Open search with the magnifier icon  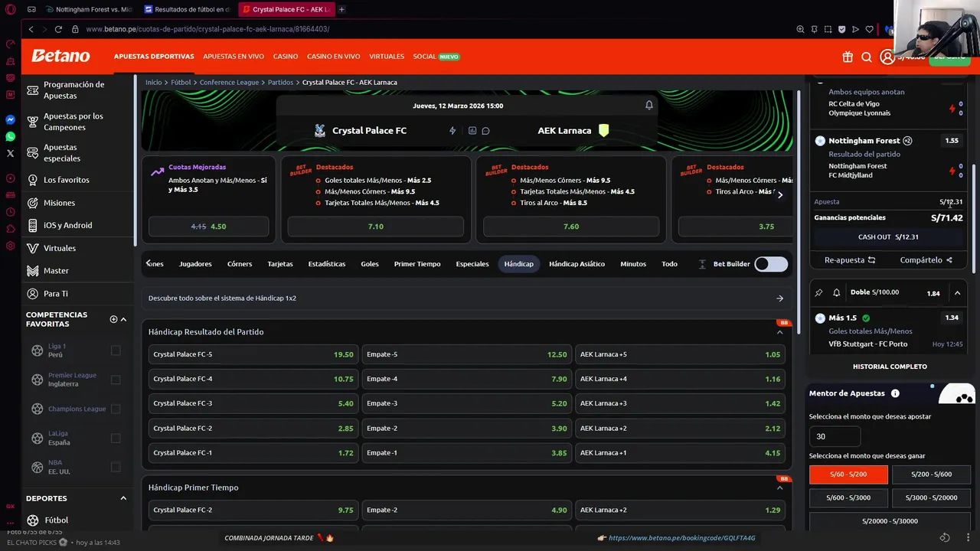pos(867,57)
